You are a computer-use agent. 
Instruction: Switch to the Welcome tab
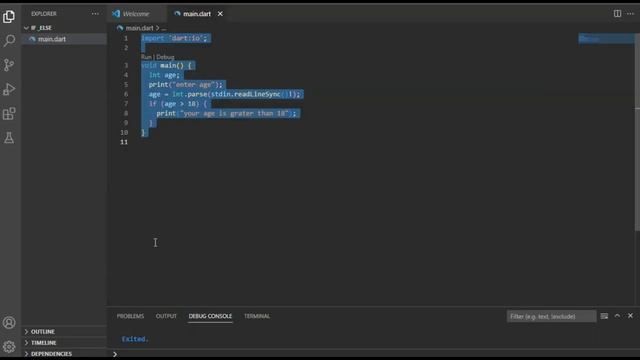(x=136, y=14)
